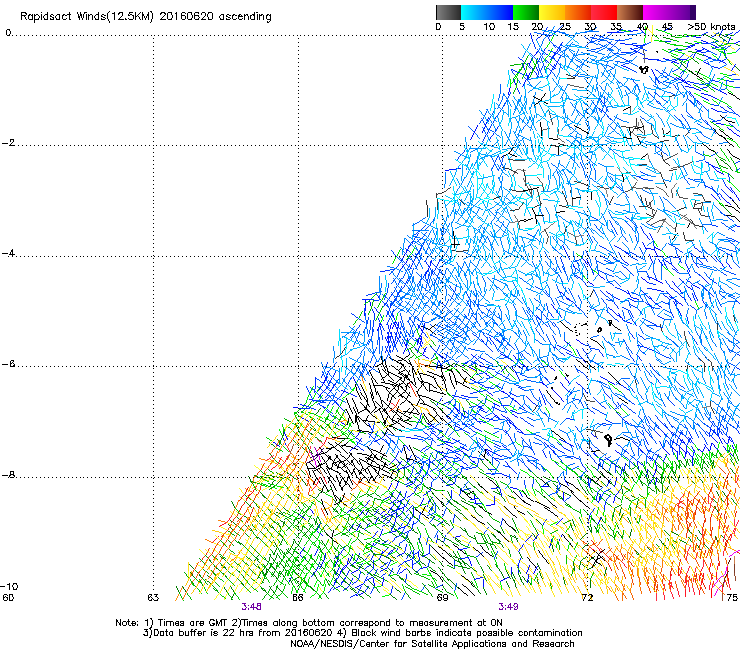Click the green 15-20 knots legend segment
The width and height of the screenshot is (740, 650).
click(526, 12)
